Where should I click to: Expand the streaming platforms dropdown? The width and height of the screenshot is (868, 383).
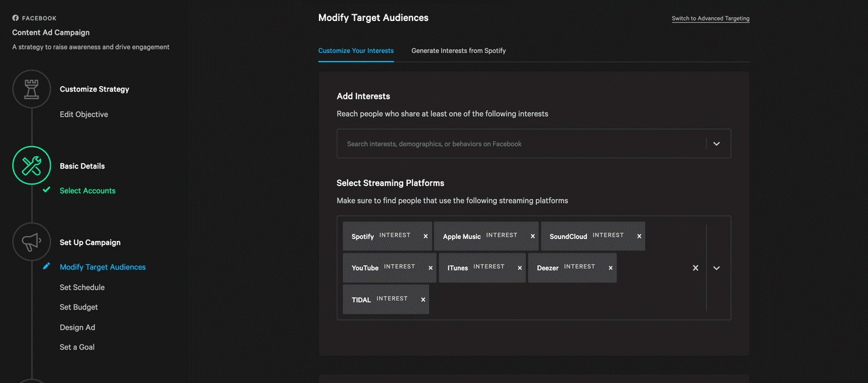tap(717, 268)
